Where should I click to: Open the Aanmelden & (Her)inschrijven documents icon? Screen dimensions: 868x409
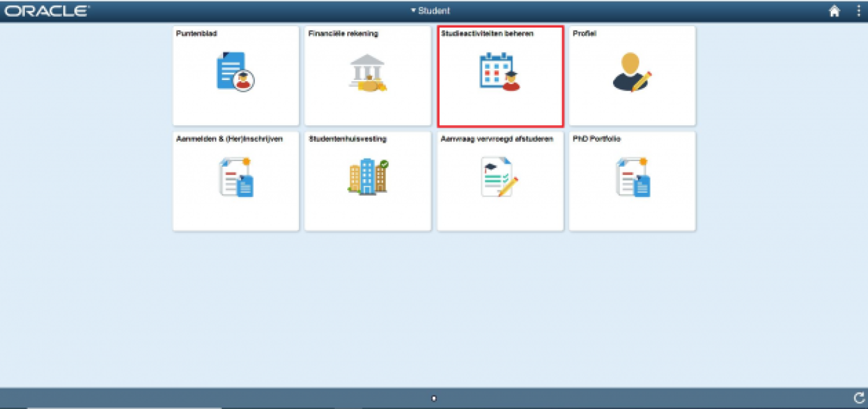[236, 177]
